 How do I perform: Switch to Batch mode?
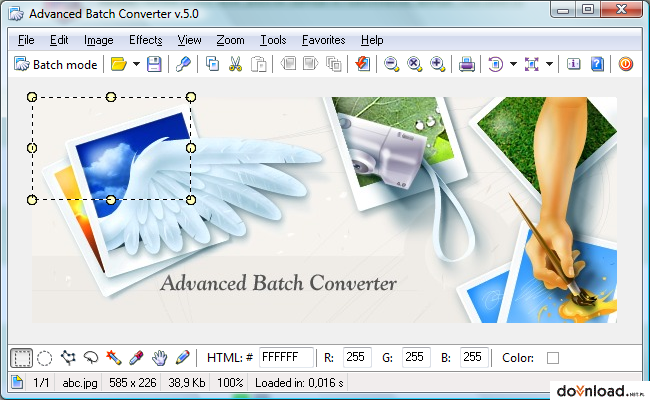tap(56, 65)
